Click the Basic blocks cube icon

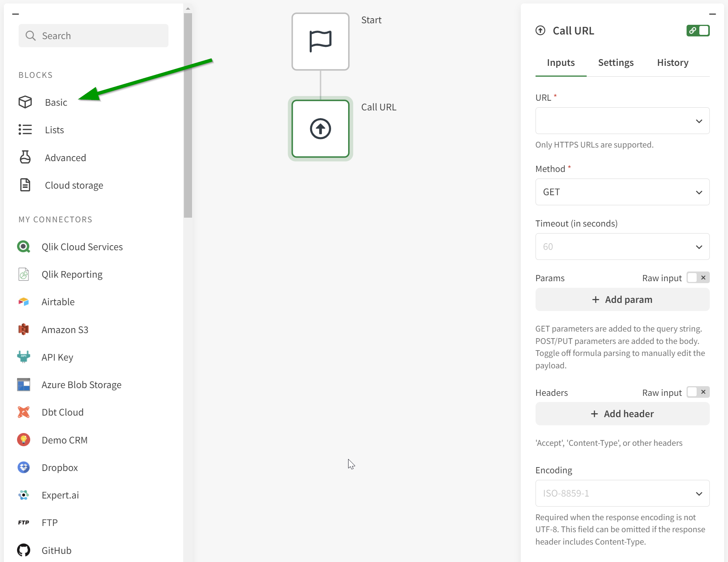pos(25,102)
